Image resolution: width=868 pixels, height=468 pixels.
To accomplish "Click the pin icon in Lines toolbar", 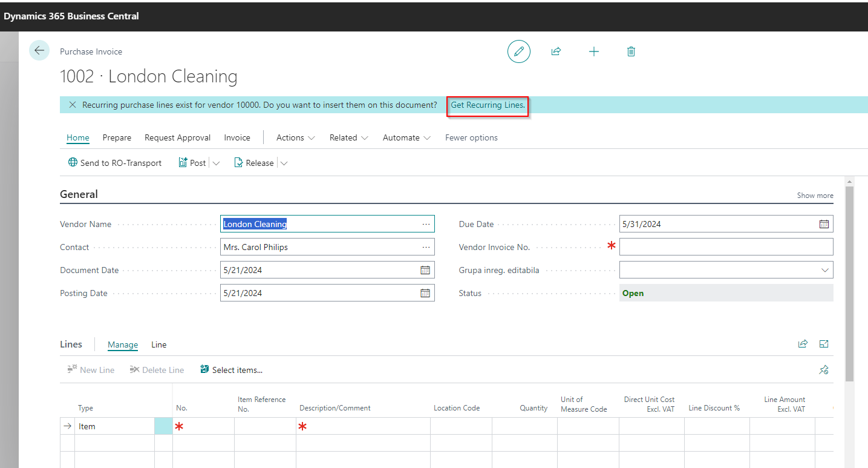I will 823,370.
